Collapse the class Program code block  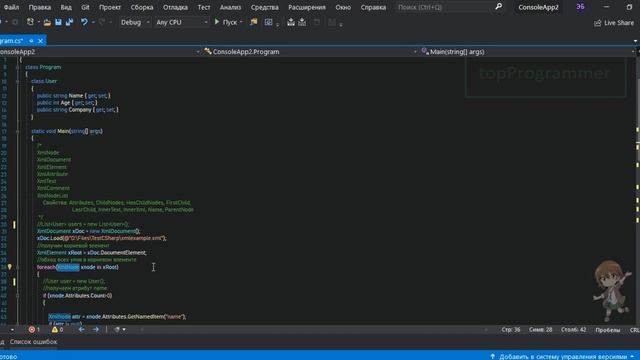(18, 67)
